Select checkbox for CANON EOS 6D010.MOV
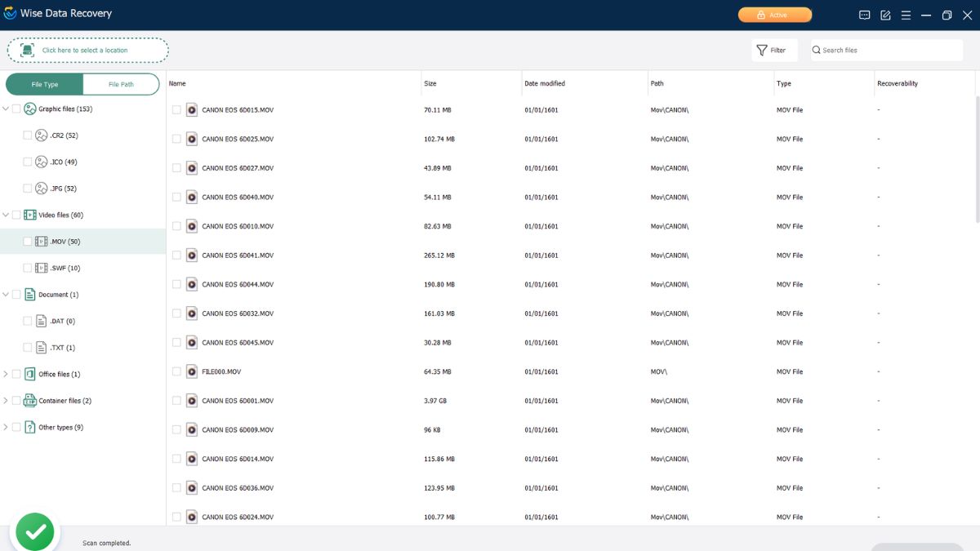 [176, 226]
